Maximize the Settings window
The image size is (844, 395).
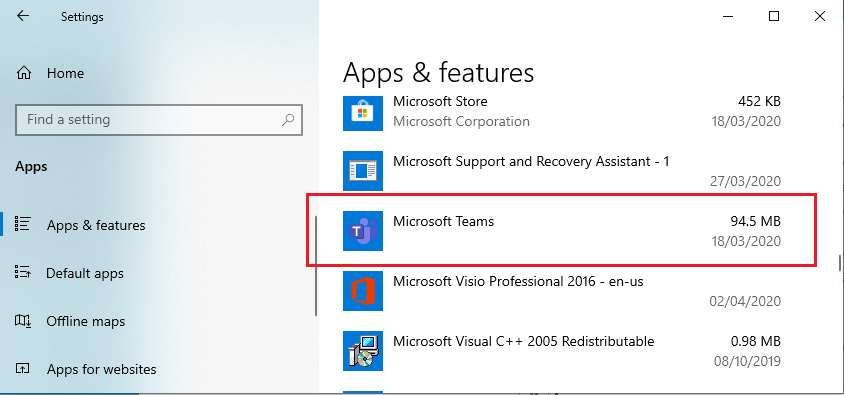(x=773, y=16)
